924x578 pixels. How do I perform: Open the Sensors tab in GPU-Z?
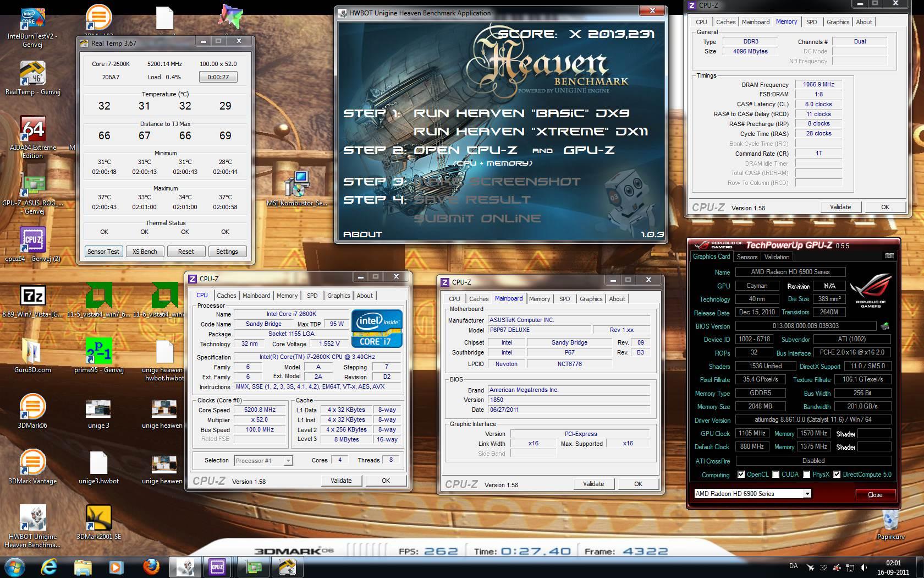pyautogui.click(x=747, y=257)
